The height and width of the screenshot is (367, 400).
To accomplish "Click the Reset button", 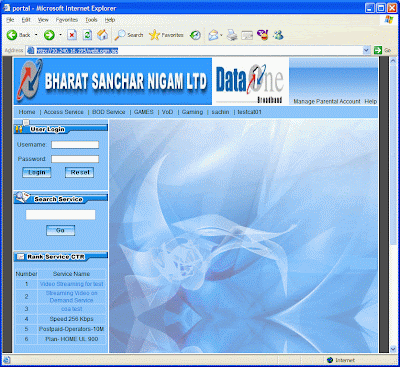I will click(x=79, y=172).
